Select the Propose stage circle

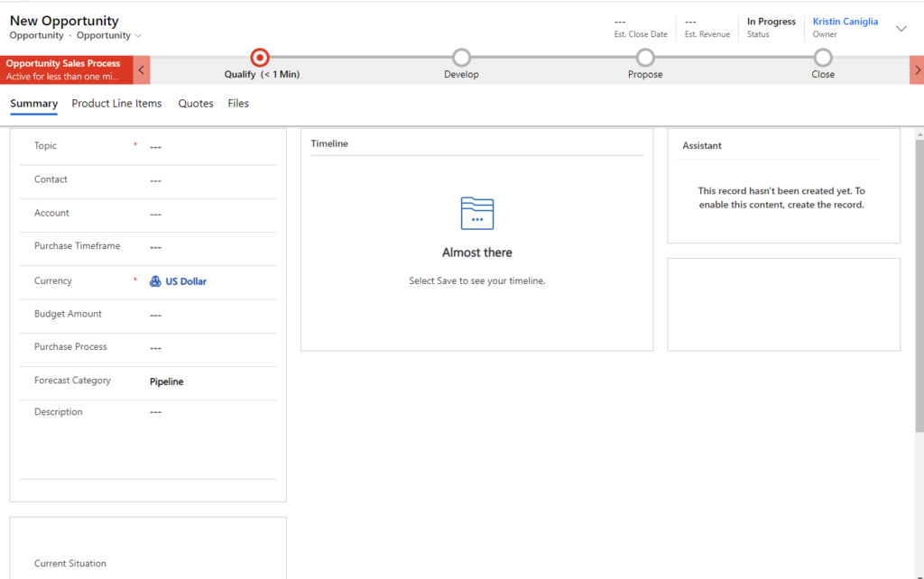(x=645, y=58)
